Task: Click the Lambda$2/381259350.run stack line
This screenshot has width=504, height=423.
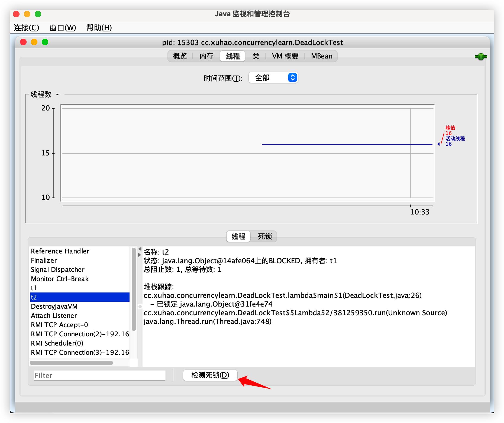Action: point(295,313)
